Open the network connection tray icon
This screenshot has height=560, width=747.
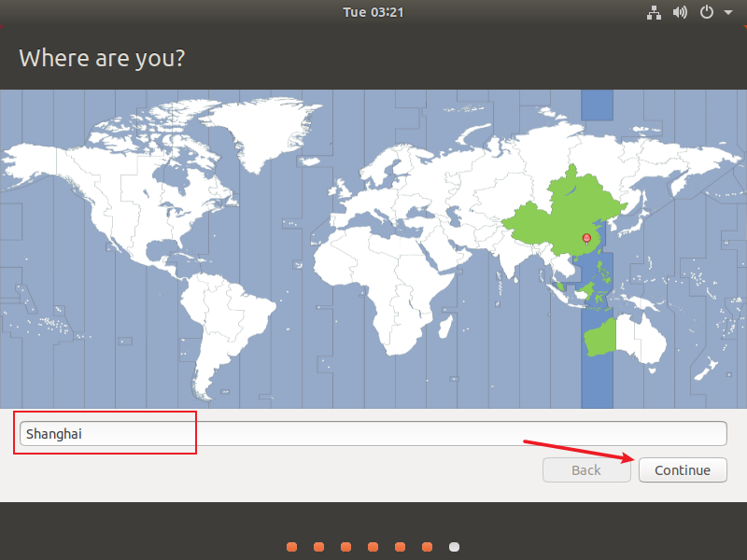[654, 12]
